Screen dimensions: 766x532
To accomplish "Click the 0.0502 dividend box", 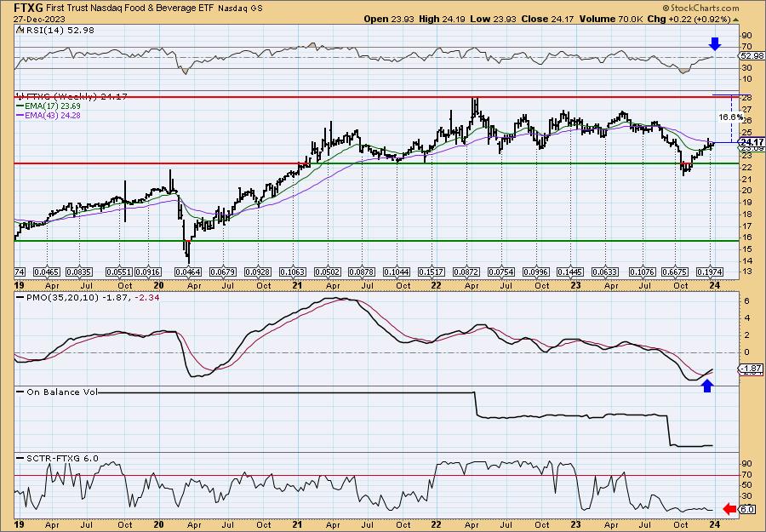I will click(x=328, y=272).
